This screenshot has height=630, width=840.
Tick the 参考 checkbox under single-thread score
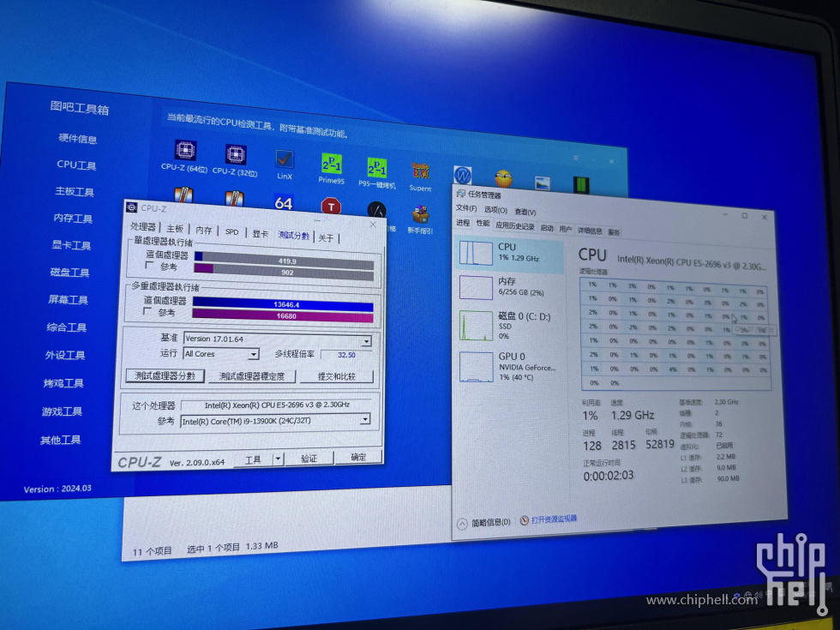pos(150,265)
